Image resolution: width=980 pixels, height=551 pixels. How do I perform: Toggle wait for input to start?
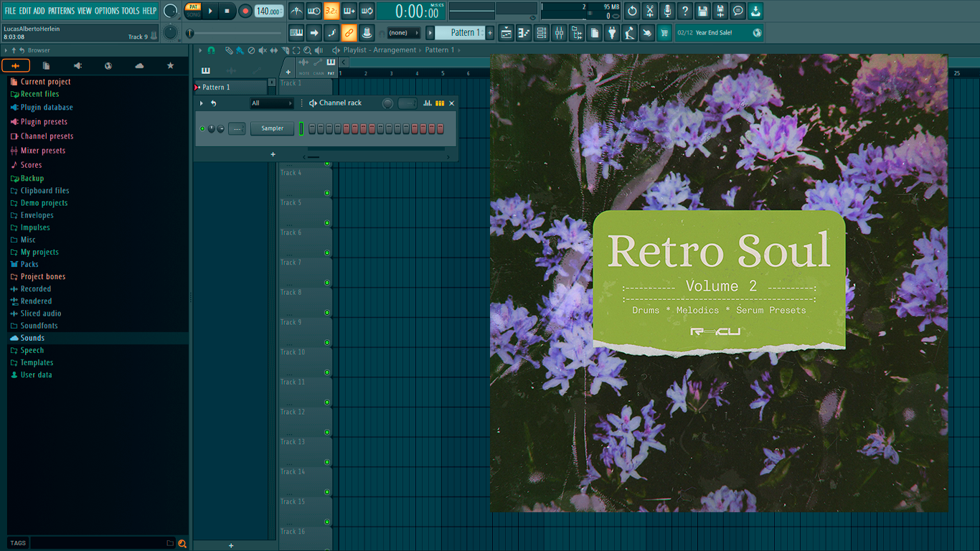coord(314,11)
